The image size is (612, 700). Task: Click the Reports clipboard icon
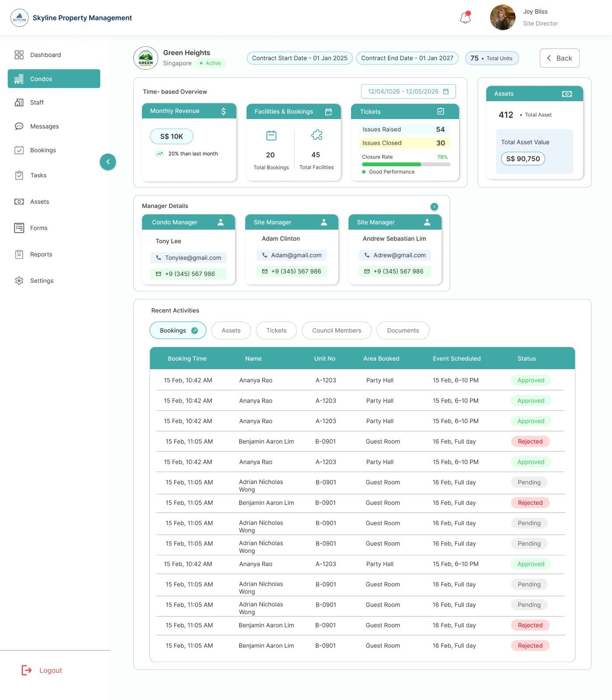tap(19, 254)
